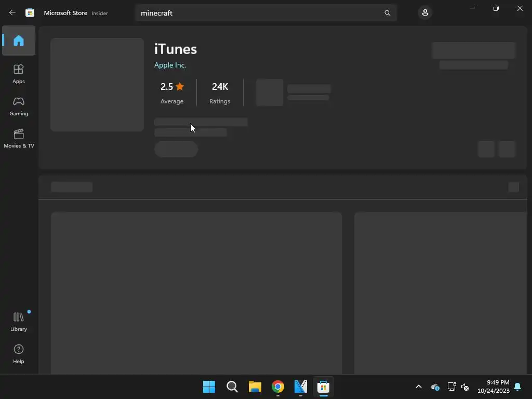
Task: Open the Apps section in sidebar
Action: (x=19, y=74)
